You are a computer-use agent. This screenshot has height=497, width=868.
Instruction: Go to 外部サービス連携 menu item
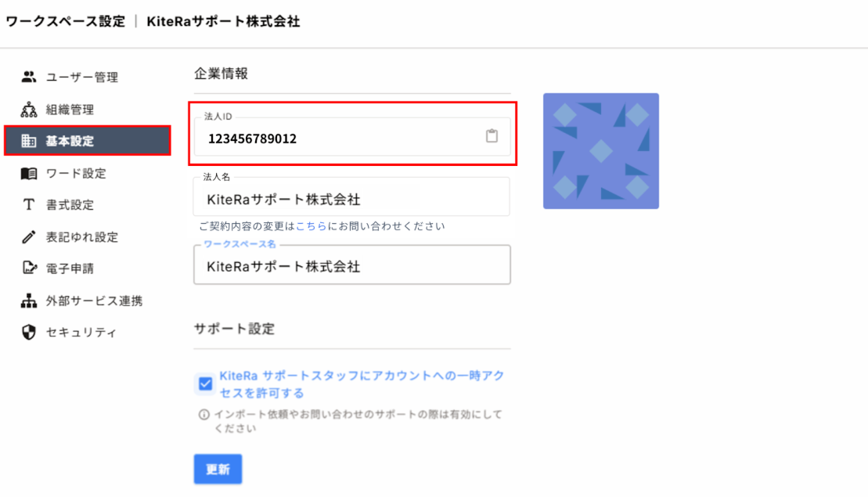[94, 301]
